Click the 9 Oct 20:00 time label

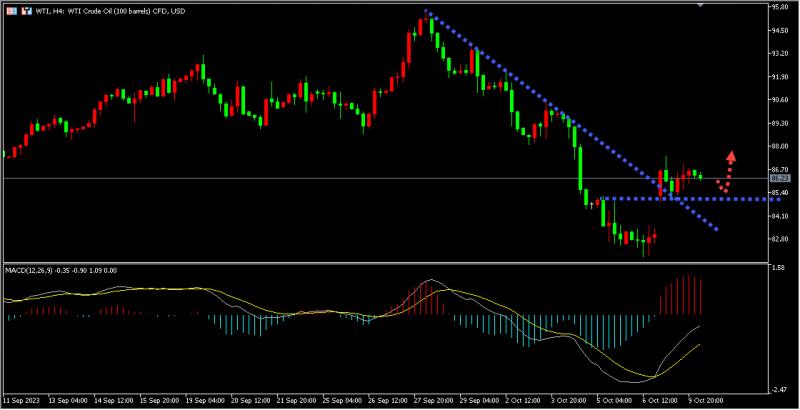tap(706, 401)
